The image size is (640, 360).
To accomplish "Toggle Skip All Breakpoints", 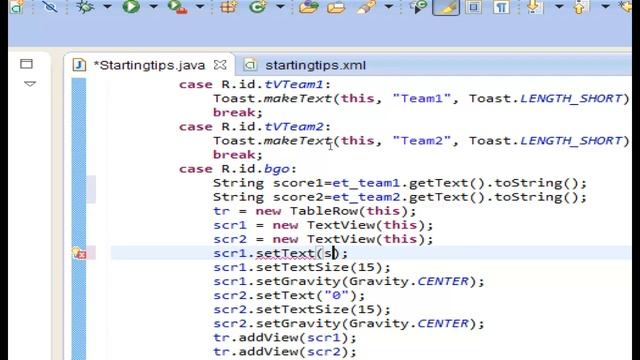I will click(50, 7).
